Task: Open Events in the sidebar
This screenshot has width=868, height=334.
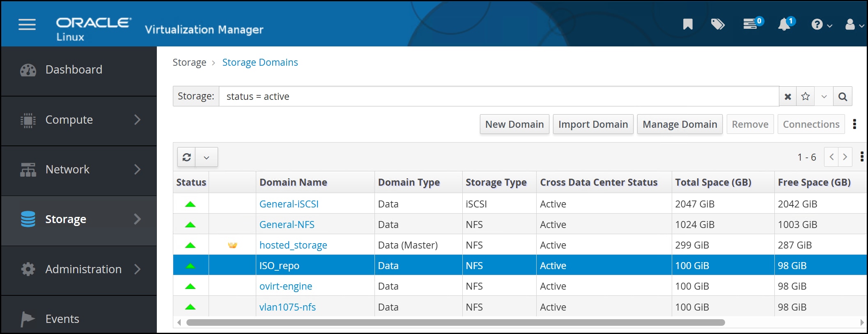Action: (79, 318)
